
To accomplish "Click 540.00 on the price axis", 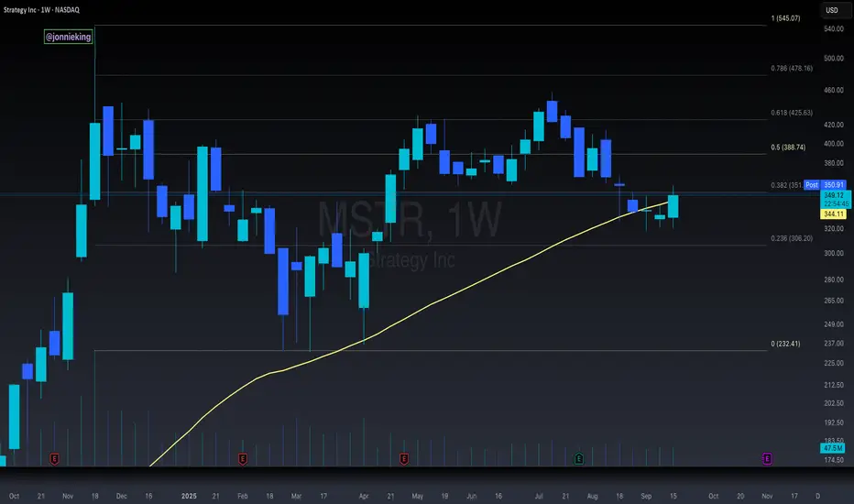I will 834,28.
